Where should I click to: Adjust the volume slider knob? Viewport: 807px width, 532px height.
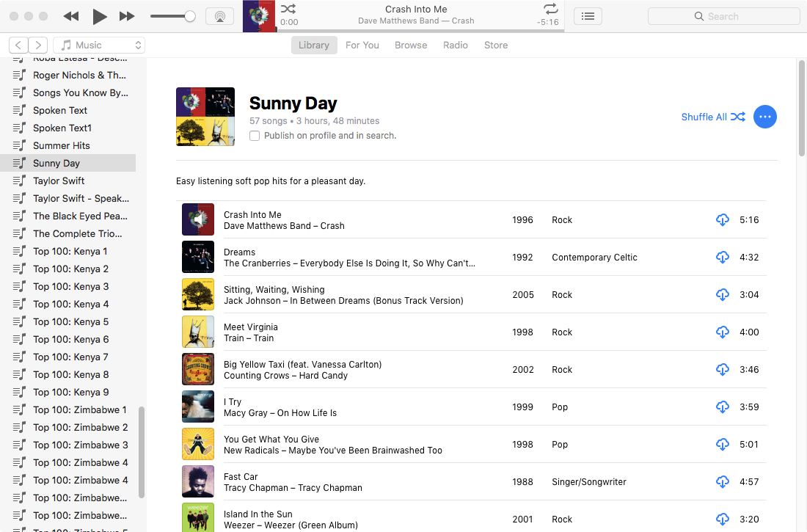(190, 16)
